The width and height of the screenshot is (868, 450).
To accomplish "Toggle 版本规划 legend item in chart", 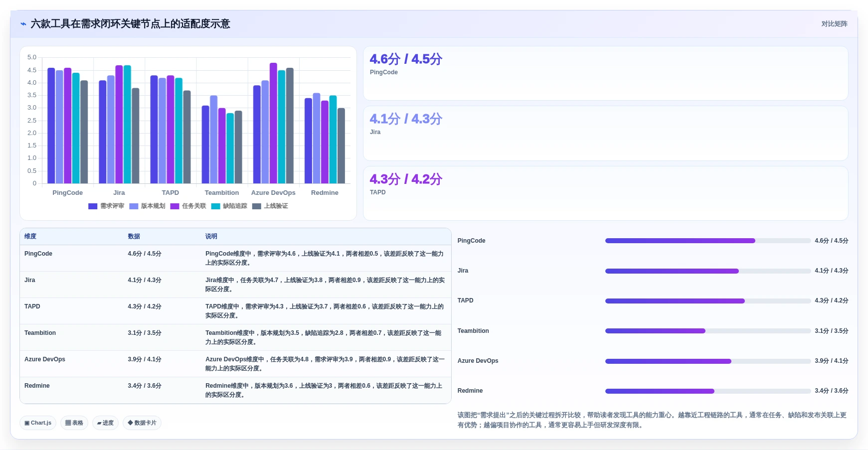I will coord(147,206).
